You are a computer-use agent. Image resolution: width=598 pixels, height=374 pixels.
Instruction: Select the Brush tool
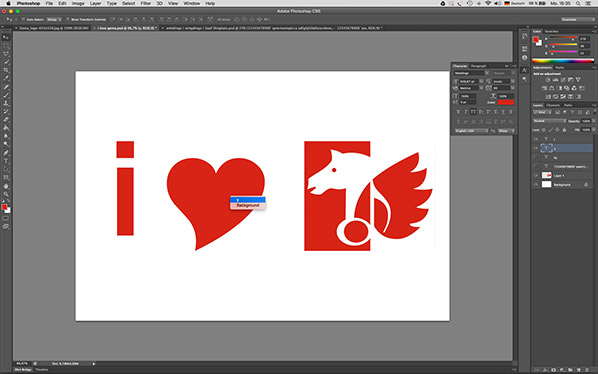click(6, 95)
